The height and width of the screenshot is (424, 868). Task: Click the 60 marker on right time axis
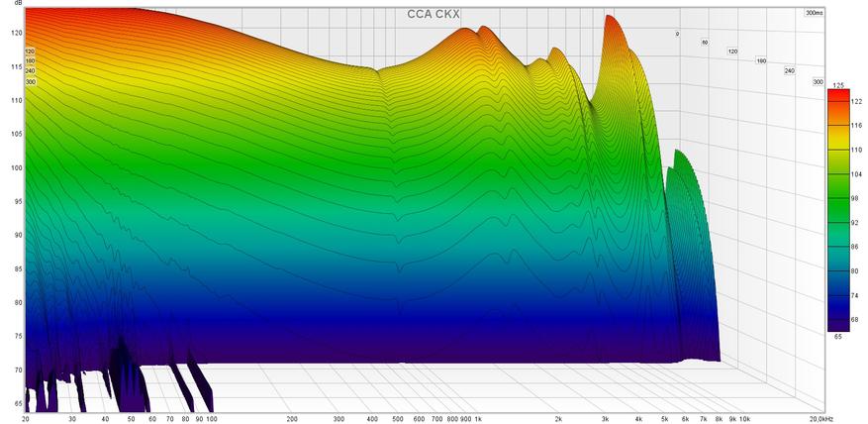705,43
